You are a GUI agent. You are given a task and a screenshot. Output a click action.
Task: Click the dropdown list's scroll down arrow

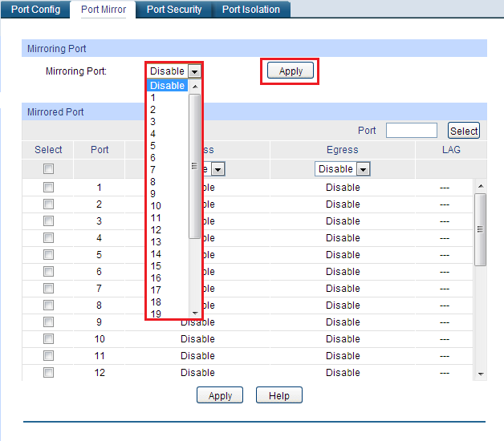(x=195, y=314)
